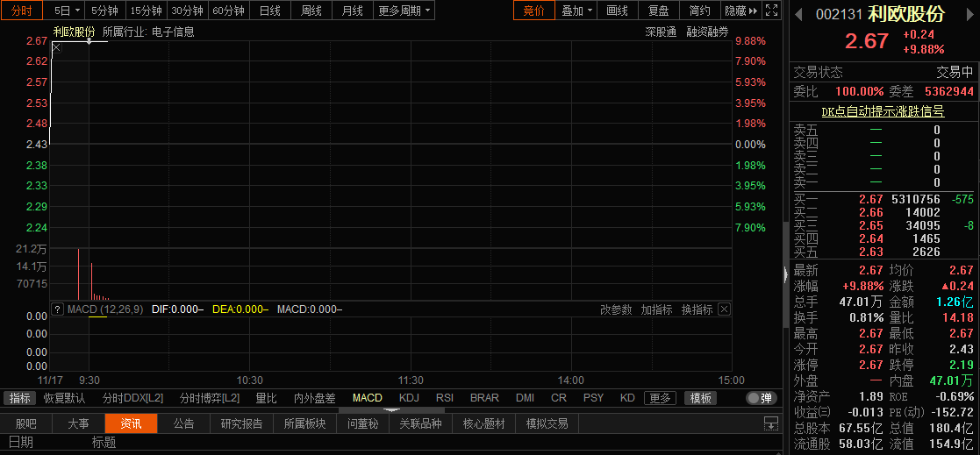Open MACD help question-mark icon
980x455 pixels.
coord(58,309)
